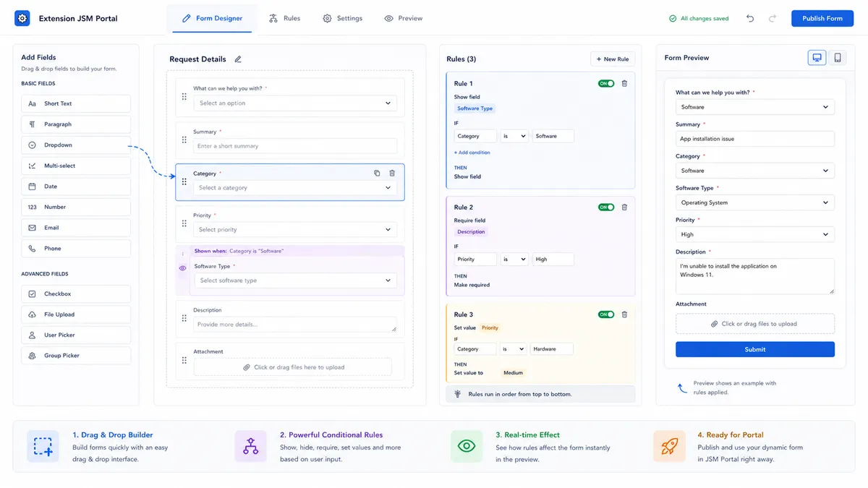Switch preview to desktop view icon
The width and height of the screenshot is (868, 488).
(817, 58)
